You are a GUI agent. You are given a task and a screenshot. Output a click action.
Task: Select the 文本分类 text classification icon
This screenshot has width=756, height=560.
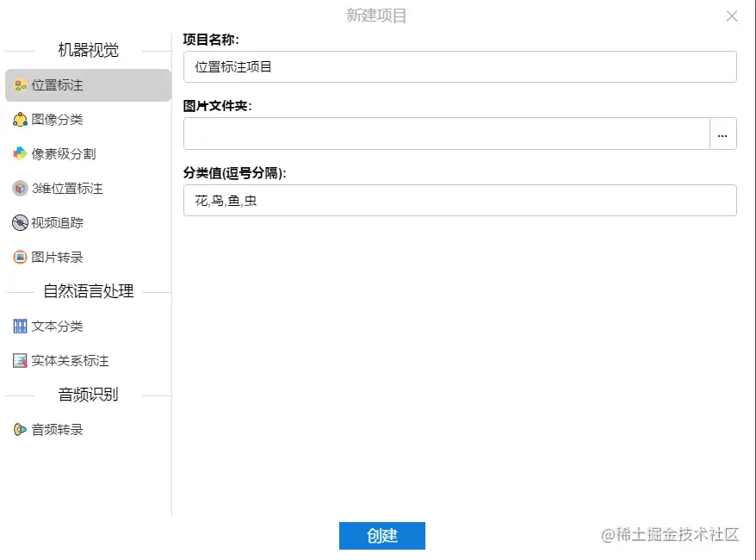click(x=20, y=326)
